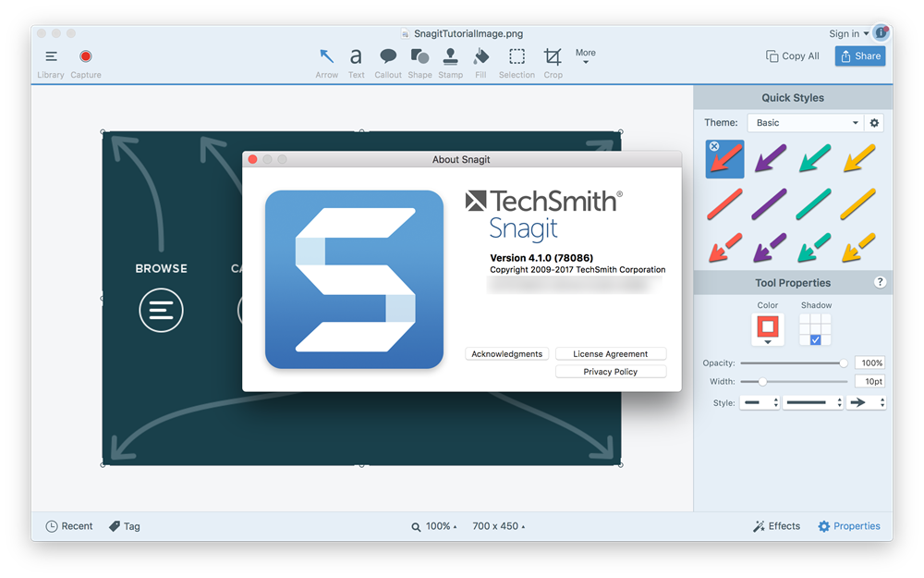This screenshot has width=924, height=578.
Task: Toggle the shadow direction checkbox
Action: tap(815, 340)
